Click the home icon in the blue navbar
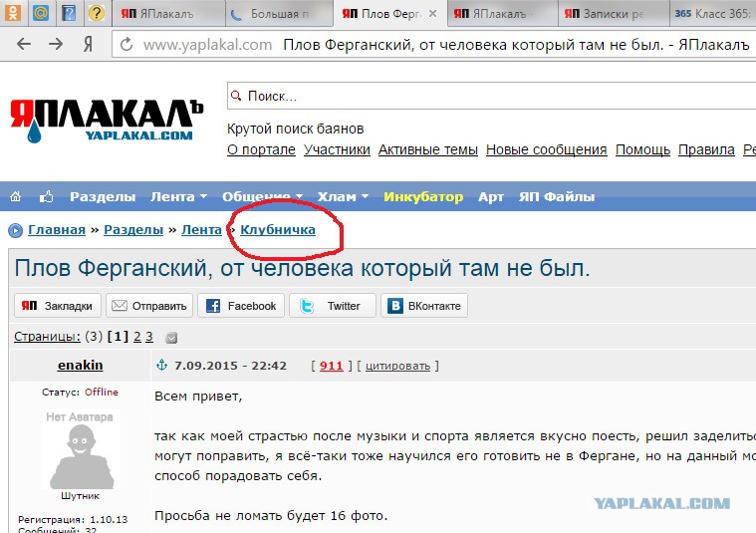The height and width of the screenshot is (533, 756). (15, 196)
